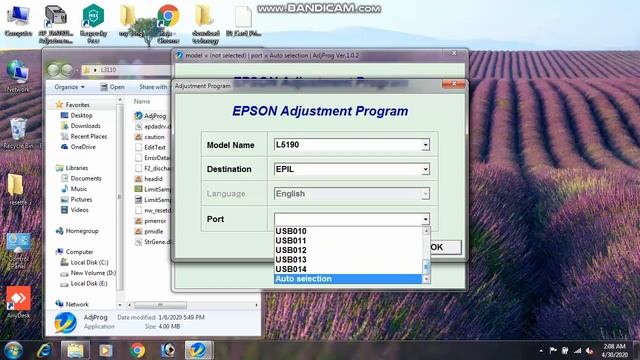Switch to AdjProg taskbar button
The width and height of the screenshot is (640, 360).
click(199, 350)
